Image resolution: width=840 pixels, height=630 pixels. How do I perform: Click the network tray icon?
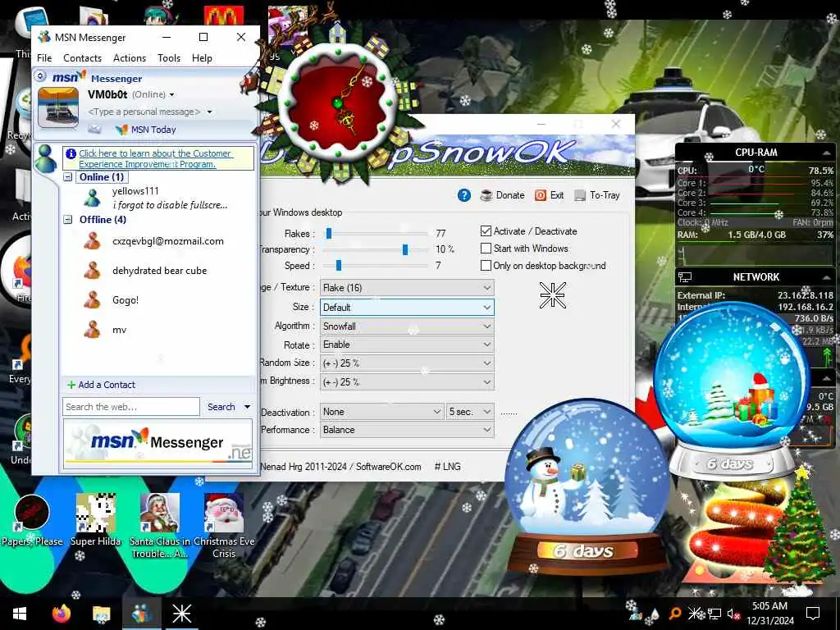coord(714,614)
